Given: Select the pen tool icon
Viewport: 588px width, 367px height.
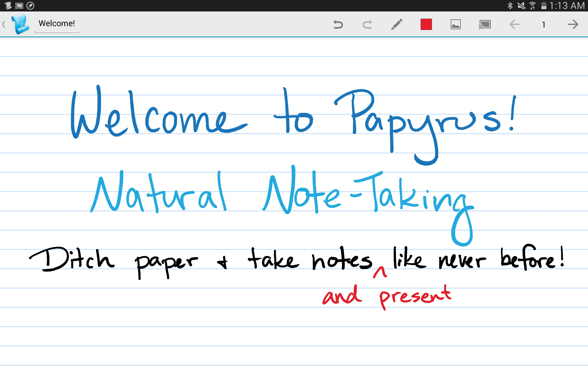Looking at the screenshot, I should [397, 24].
